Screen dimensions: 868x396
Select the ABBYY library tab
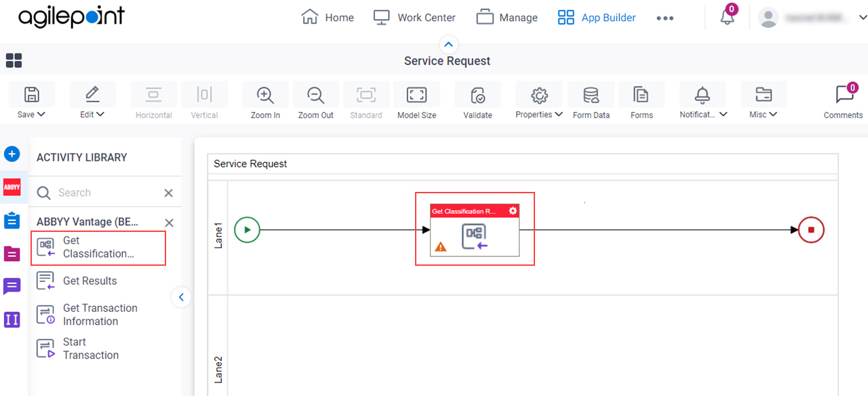[12, 187]
